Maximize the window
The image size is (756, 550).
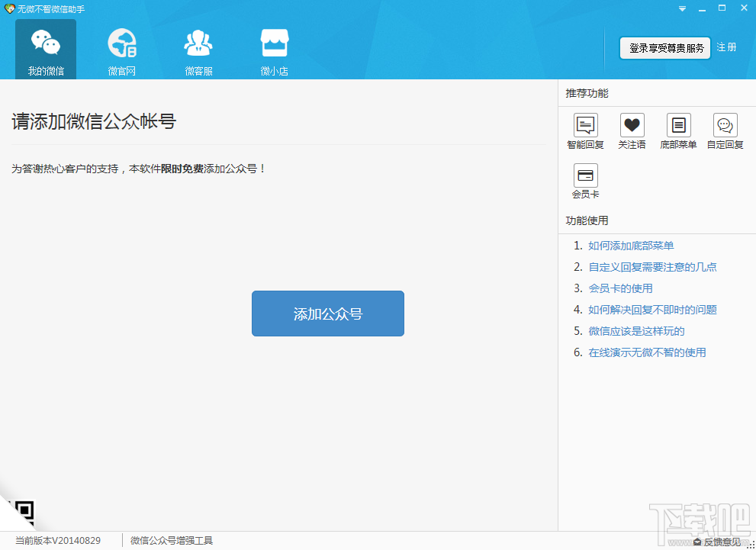722,8
